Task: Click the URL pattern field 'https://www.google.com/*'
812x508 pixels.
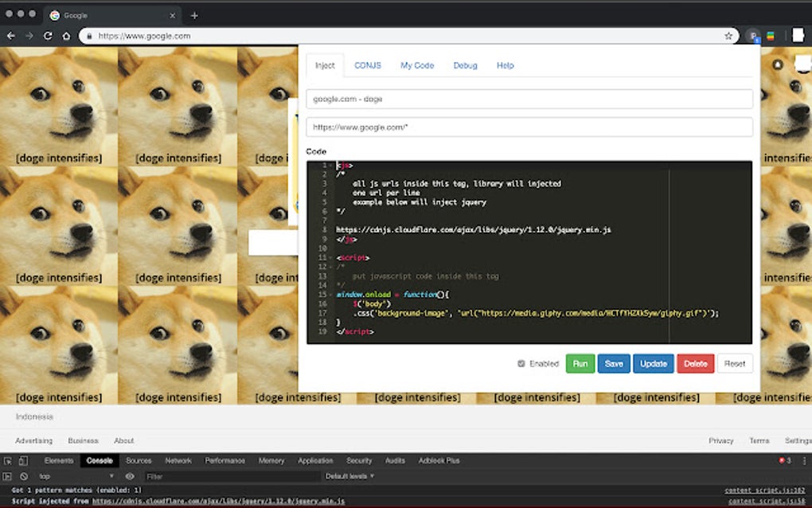Action: pyautogui.click(x=529, y=127)
